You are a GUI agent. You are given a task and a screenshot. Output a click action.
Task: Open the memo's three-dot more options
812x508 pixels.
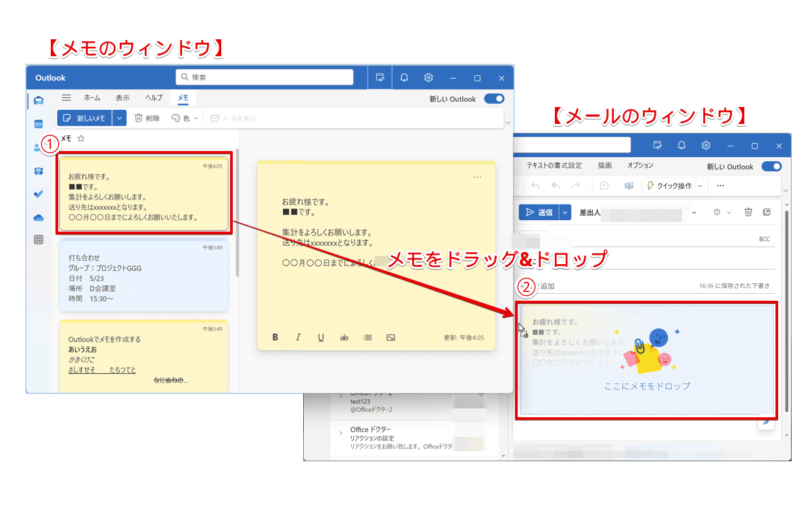point(477,177)
